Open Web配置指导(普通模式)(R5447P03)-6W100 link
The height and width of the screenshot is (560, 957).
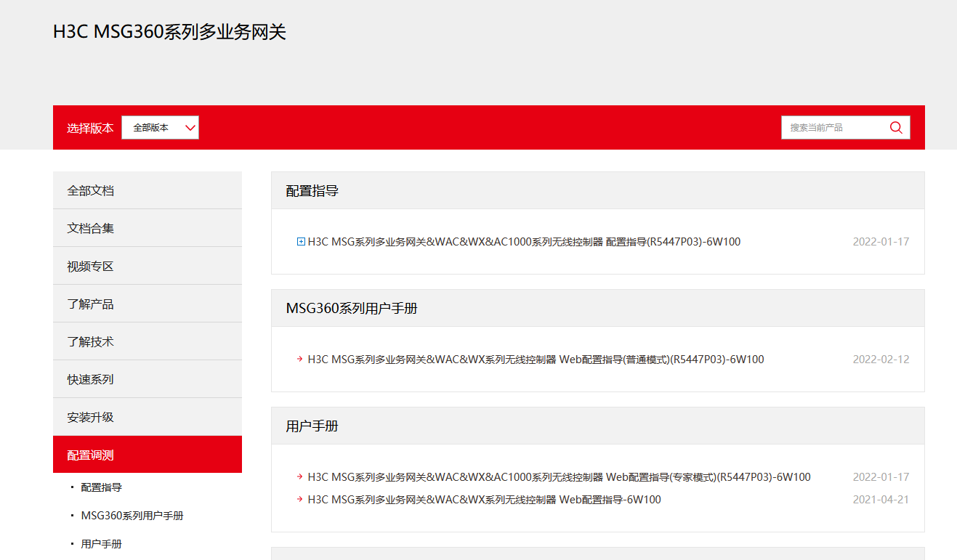point(536,360)
